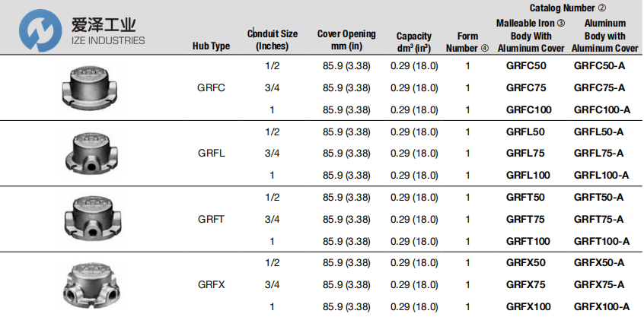
Task: Click the Capacity column header
Action: [x=413, y=43]
